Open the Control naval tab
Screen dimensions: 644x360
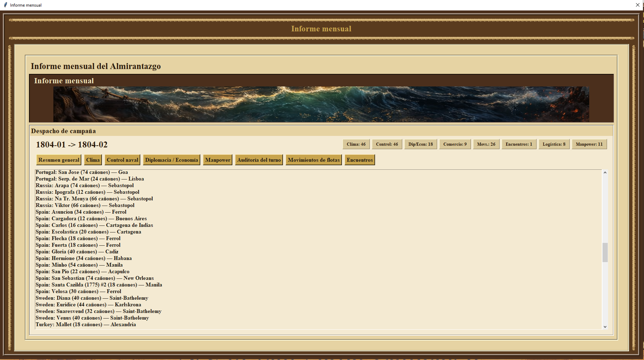[122, 160]
